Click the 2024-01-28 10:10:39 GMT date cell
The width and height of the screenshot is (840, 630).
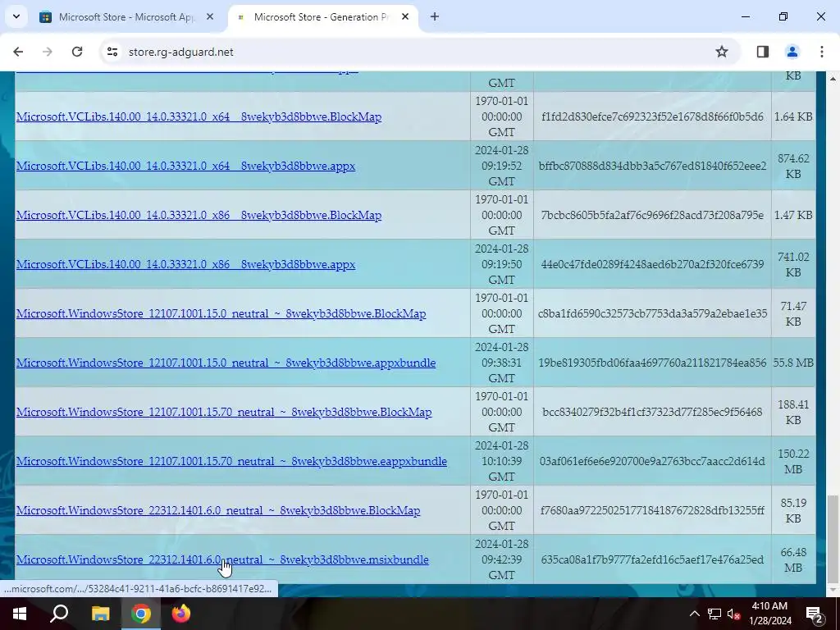[501, 462]
